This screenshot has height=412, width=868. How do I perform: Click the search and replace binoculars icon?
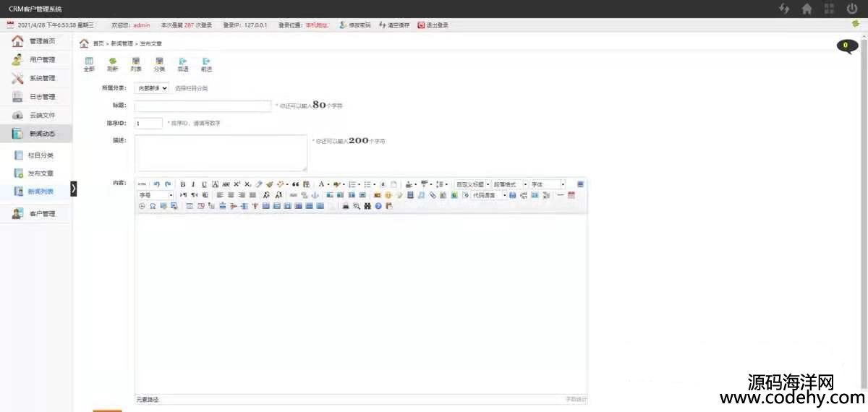click(x=367, y=206)
